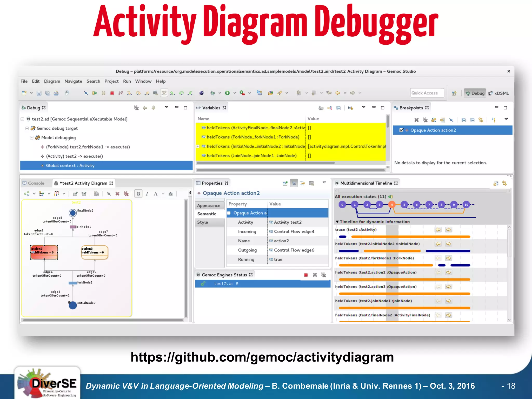Click the Quick Access search field

coord(427,93)
